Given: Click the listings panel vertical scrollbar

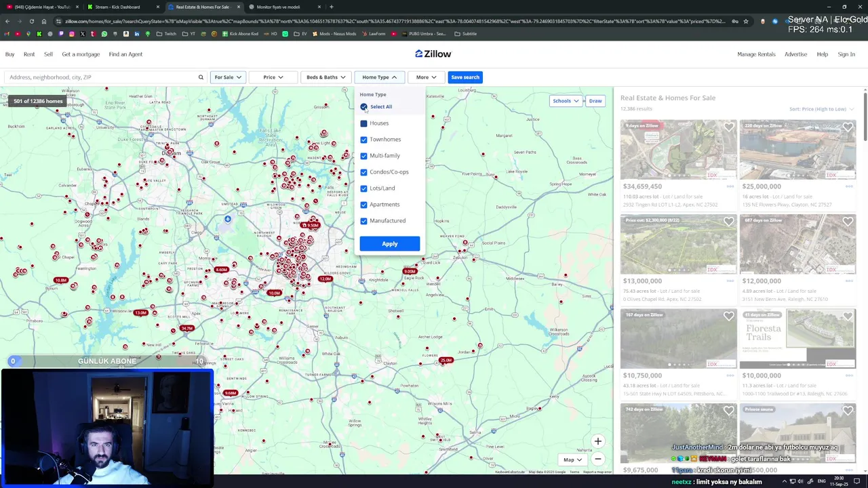Looking at the screenshot, I should coord(865,115).
